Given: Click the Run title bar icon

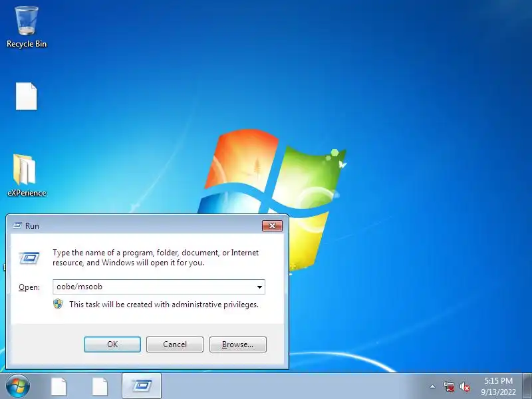Looking at the screenshot, I should click(17, 225).
